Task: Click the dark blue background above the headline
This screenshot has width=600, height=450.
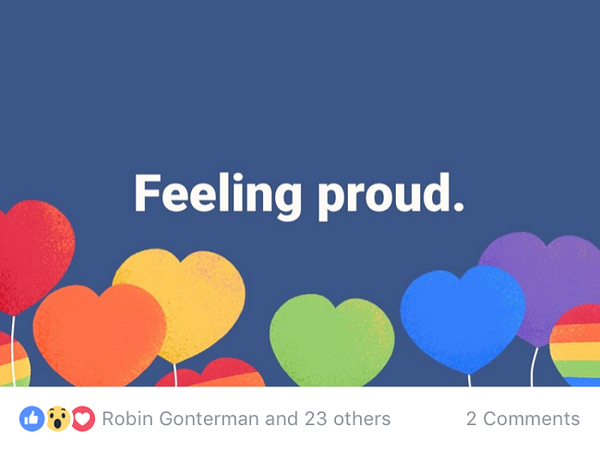Action: point(300,80)
